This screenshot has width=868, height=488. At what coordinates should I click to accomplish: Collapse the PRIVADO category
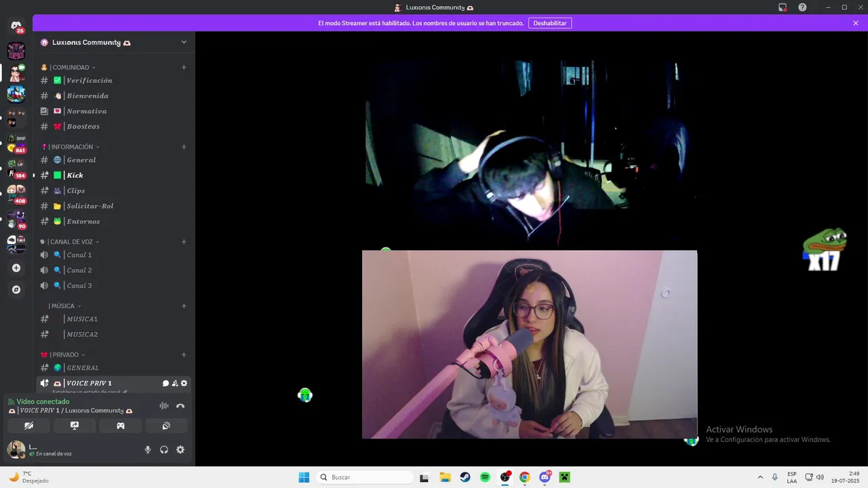63,354
